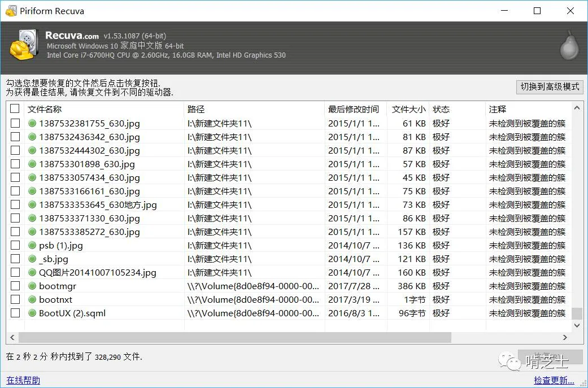Sort by 状态 column header
Viewport: 588px width, 388px height.
click(x=458, y=109)
